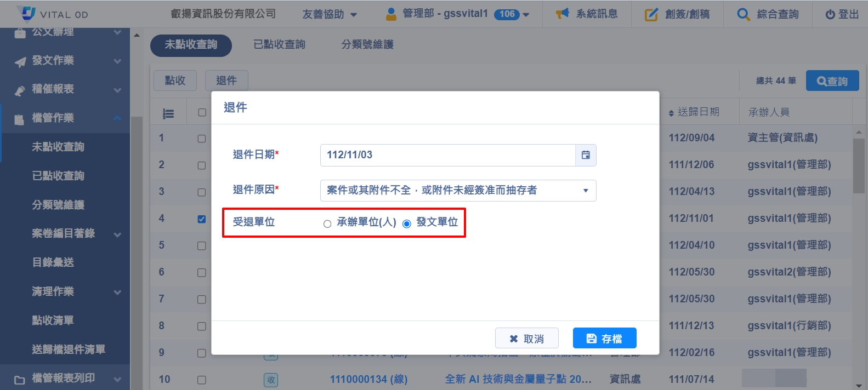Click the user avatar icon for 管理部
Screen dimensions: 868x390
coord(391,14)
